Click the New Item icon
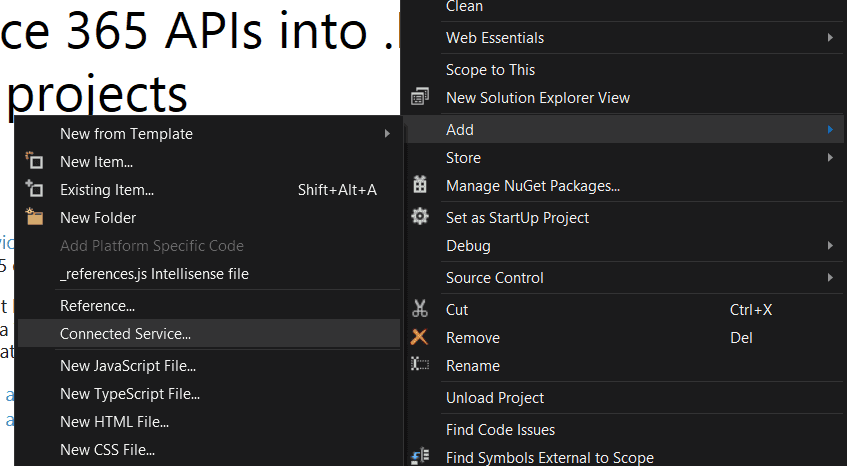The width and height of the screenshot is (847, 466). click(34, 161)
